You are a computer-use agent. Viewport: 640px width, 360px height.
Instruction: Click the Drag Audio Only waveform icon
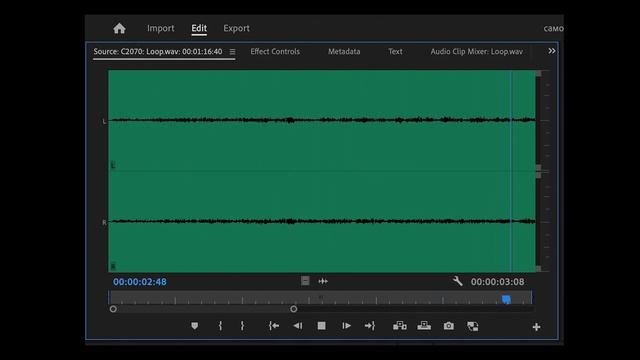click(x=323, y=281)
